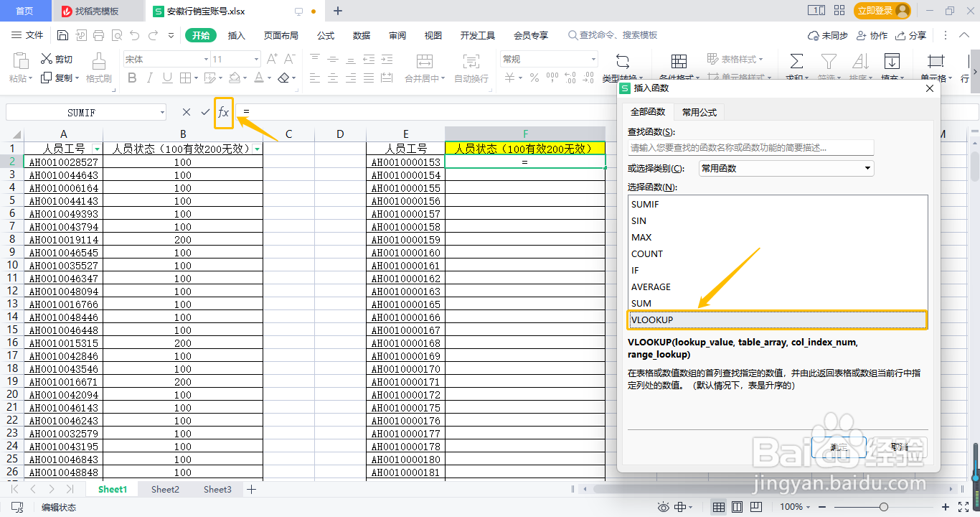Open the 数据 (Data) ribbon tab
Screen dimensions: 980x517
click(362, 35)
